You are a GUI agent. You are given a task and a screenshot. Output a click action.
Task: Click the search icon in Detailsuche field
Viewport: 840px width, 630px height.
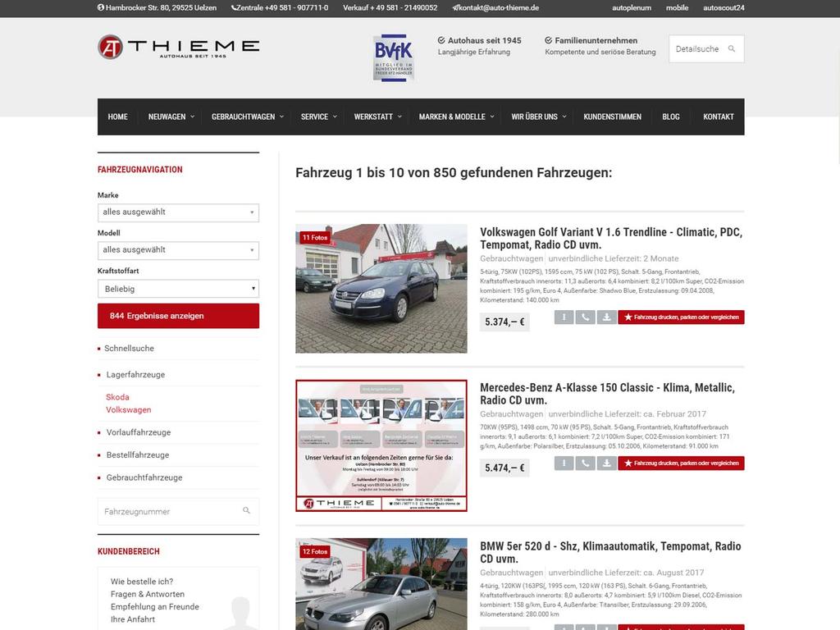click(x=731, y=48)
